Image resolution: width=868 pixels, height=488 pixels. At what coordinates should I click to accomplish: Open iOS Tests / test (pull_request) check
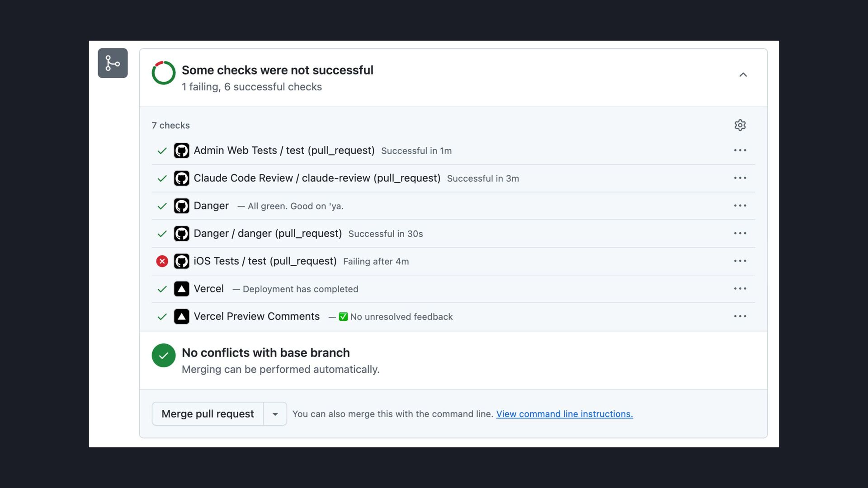(x=265, y=261)
